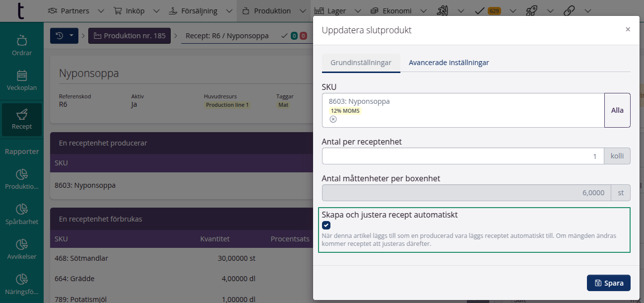Switch to Avancerade inställningar tab
The width and height of the screenshot is (644, 303).
point(449,63)
